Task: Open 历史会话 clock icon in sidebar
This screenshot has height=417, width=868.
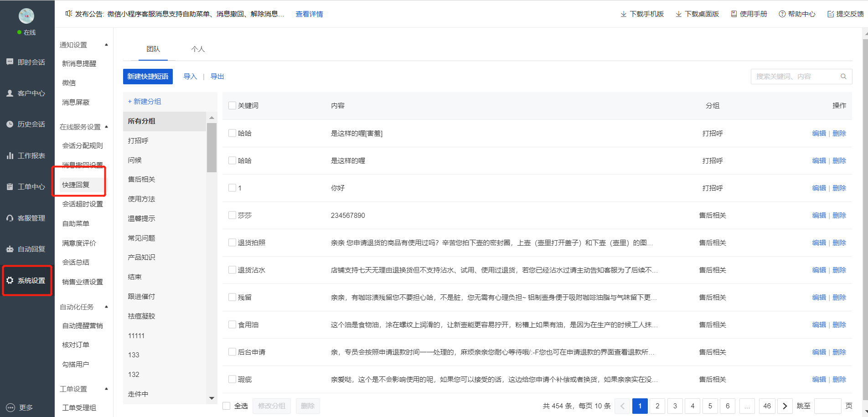Action: tap(10, 124)
